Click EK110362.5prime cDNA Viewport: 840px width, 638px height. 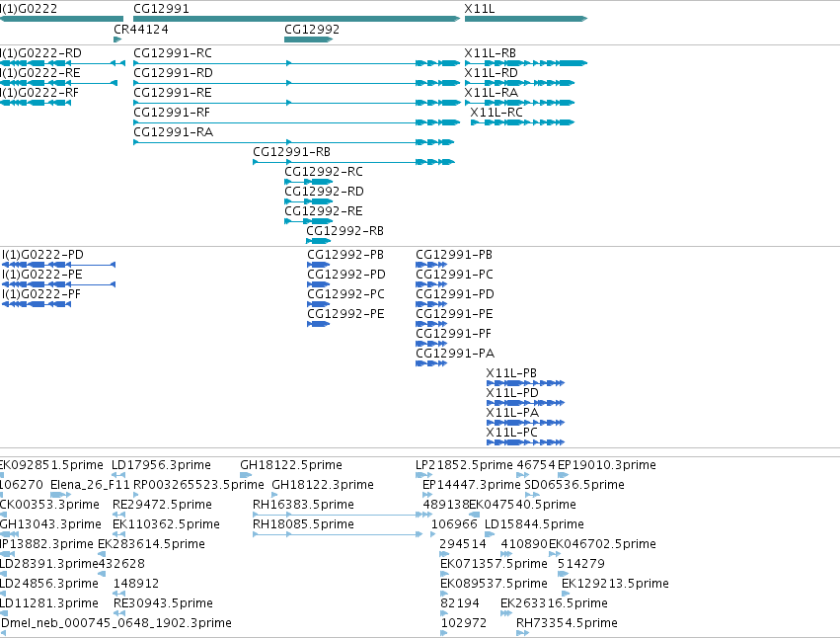coord(118,534)
